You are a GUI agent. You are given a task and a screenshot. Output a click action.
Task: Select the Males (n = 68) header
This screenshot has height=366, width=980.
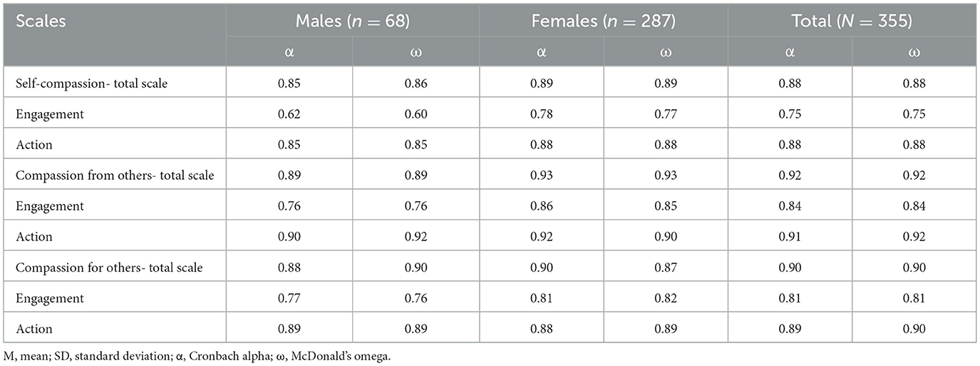352,21
